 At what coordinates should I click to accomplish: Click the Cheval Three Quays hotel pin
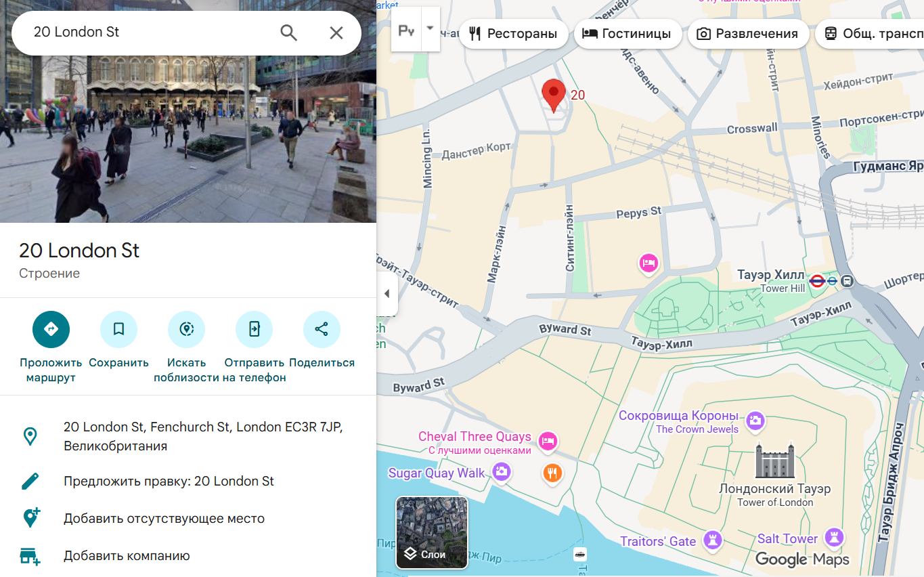click(548, 442)
